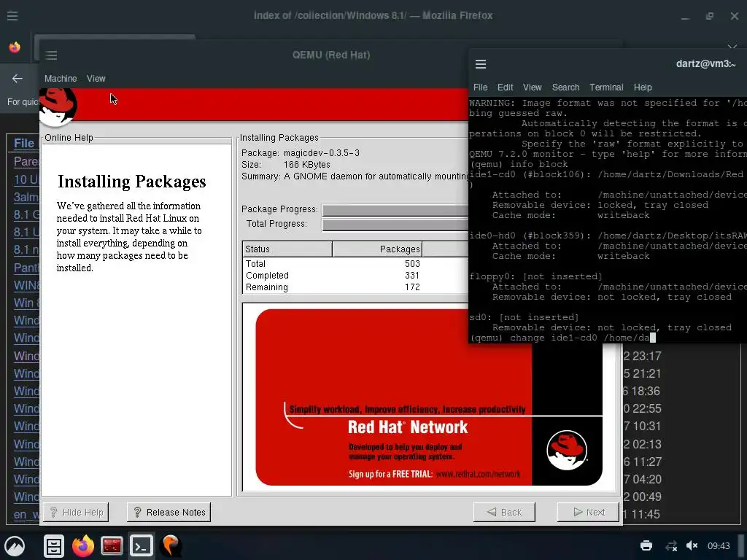Click the 'en_w' link in Firefox listing

26,515
